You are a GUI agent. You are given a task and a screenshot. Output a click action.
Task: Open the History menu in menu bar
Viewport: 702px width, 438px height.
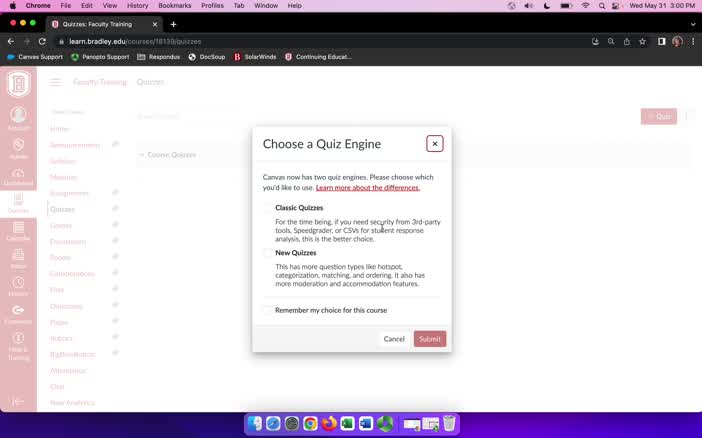(137, 5)
